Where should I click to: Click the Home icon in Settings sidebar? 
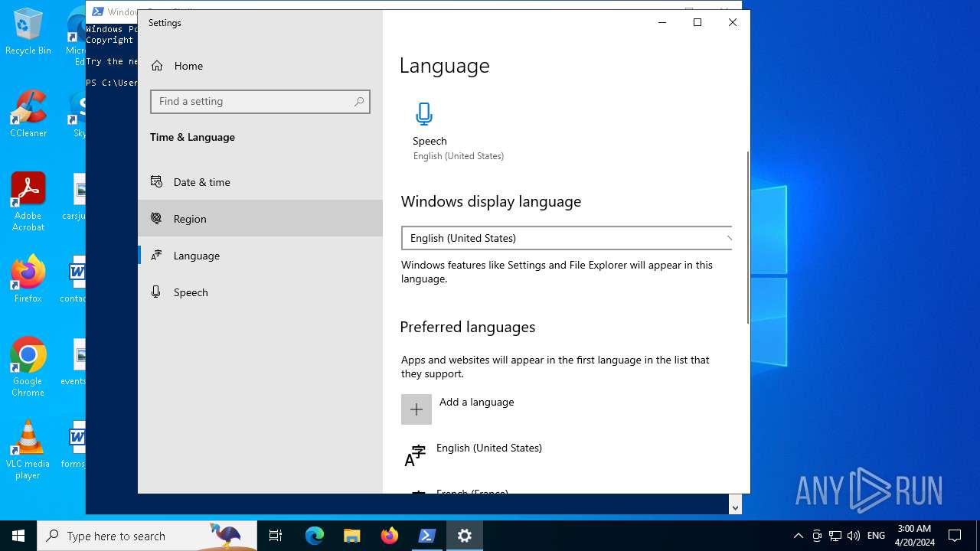[x=157, y=66]
